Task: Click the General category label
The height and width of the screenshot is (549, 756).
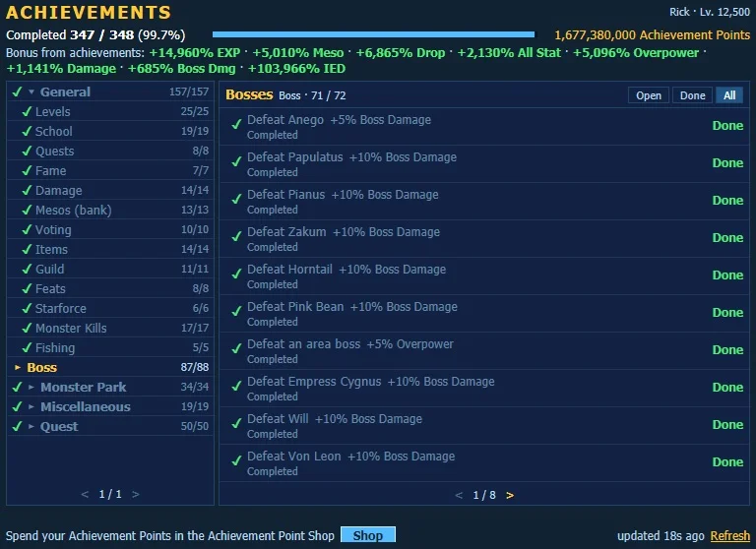Action: click(x=65, y=91)
